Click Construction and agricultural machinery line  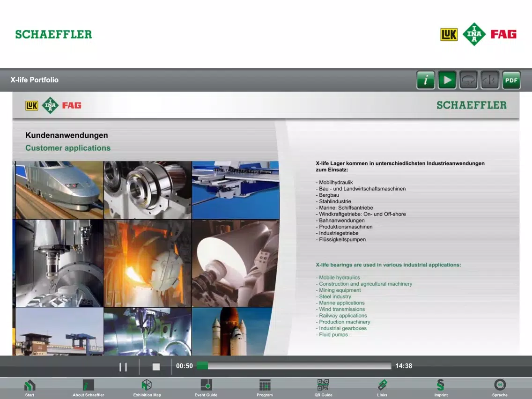[364, 284]
